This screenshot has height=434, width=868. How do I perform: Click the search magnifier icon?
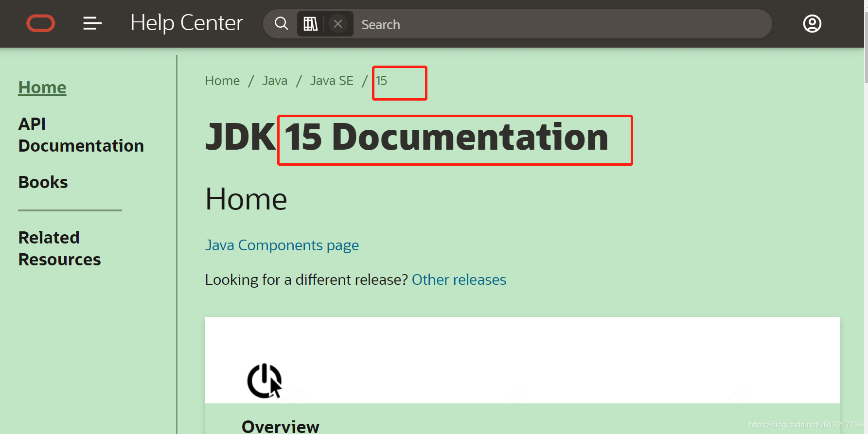281,23
